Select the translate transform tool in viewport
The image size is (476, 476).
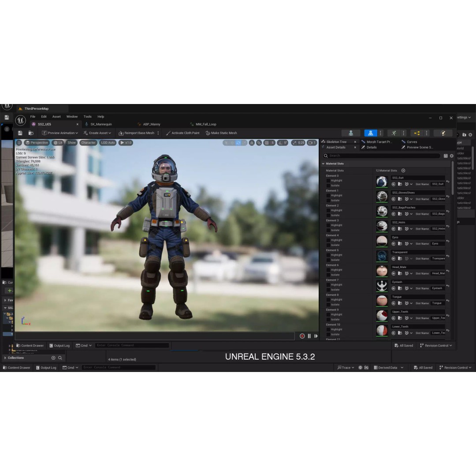tap(232, 143)
